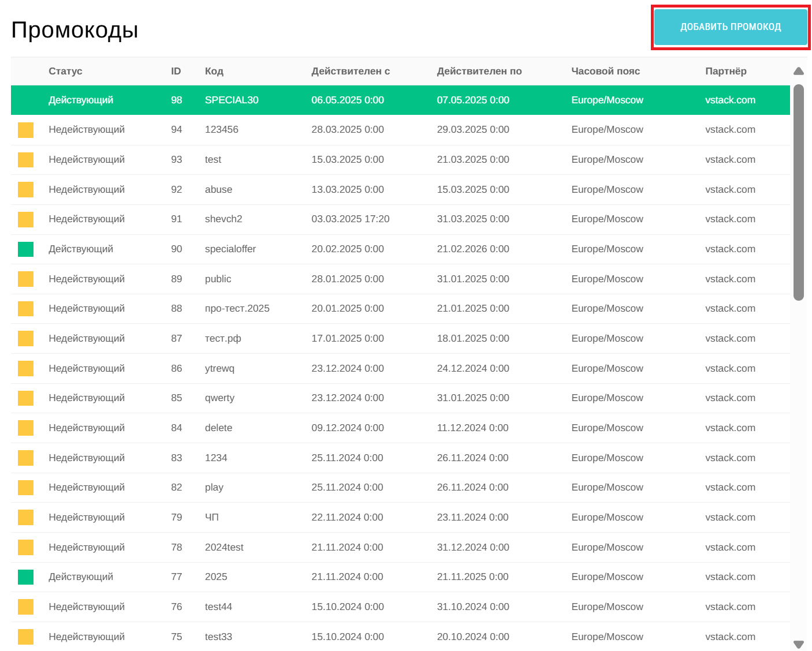This screenshot has height=651, width=812.
Task: Select the code cell delete
Action: (x=218, y=428)
